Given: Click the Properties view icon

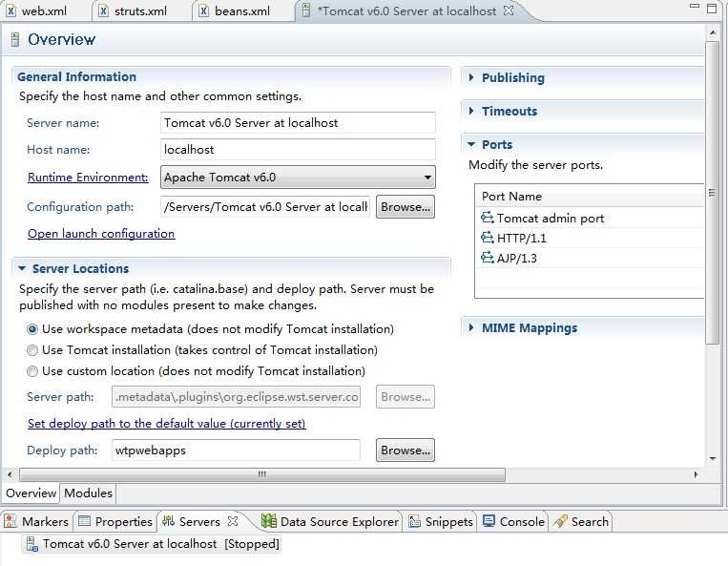Looking at the screenshot, I should pos(85,521).
